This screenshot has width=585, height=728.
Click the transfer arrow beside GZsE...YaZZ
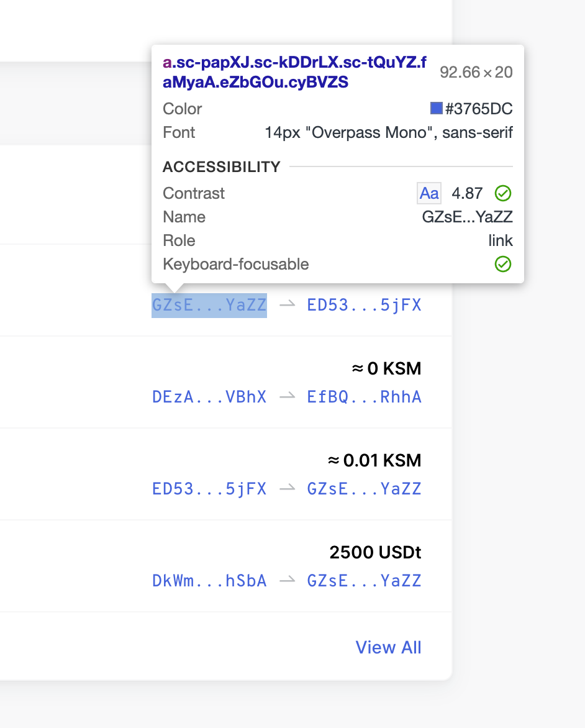point(287,304)
